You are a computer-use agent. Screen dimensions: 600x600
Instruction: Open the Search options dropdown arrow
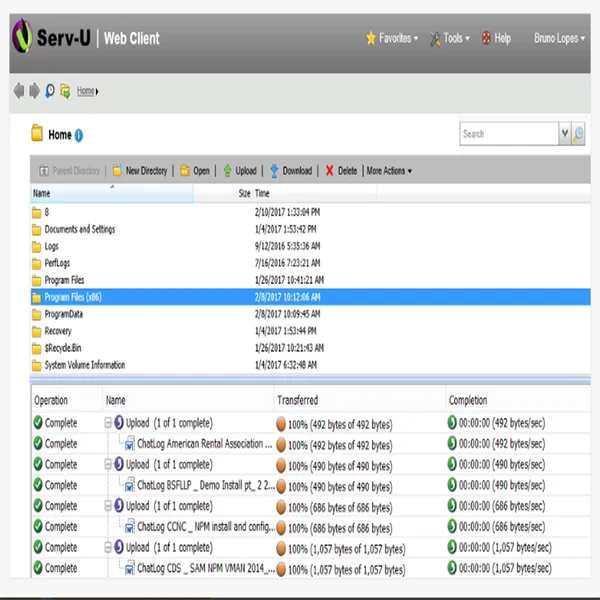[x=564, y=134]
